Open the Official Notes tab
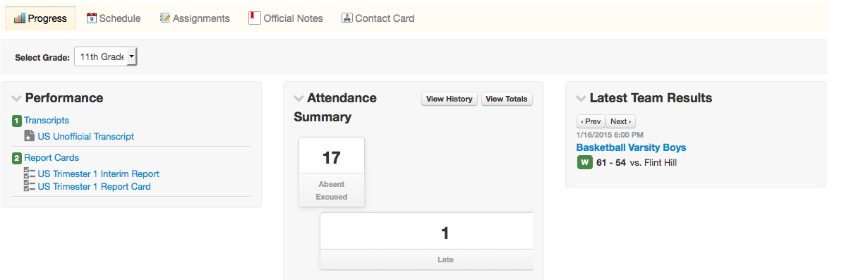Screen dimensions: 868x280 pos(286,18)
